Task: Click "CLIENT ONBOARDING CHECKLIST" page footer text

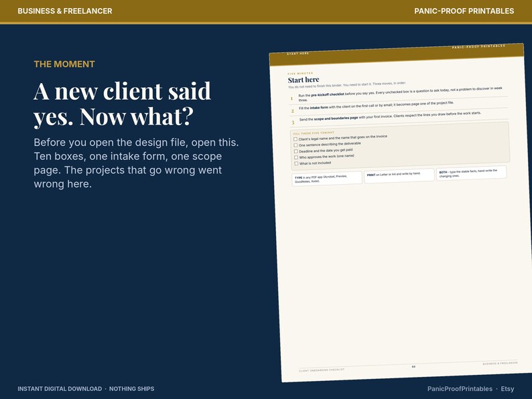Action: (322, 370)
